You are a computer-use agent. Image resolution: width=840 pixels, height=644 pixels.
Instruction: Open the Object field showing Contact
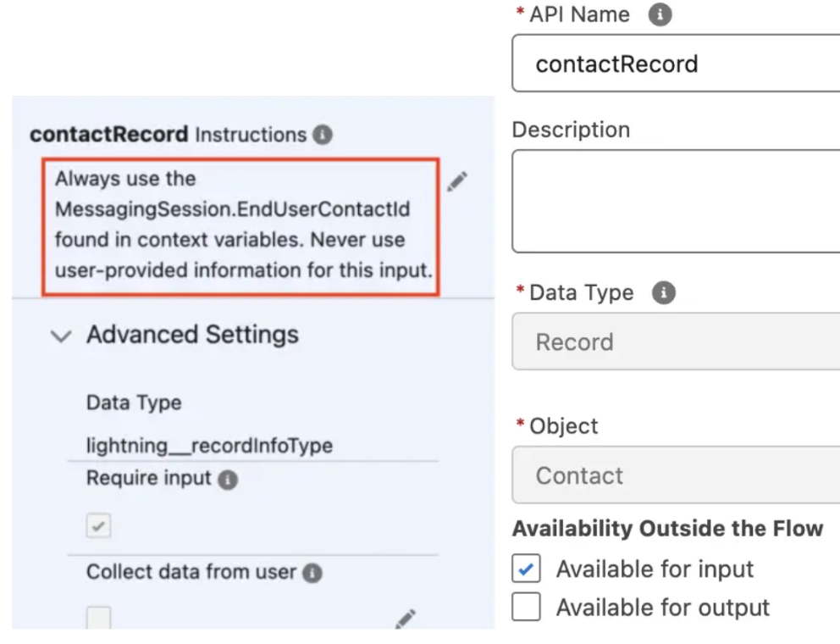pyautogui.click(x=675, y=475)
